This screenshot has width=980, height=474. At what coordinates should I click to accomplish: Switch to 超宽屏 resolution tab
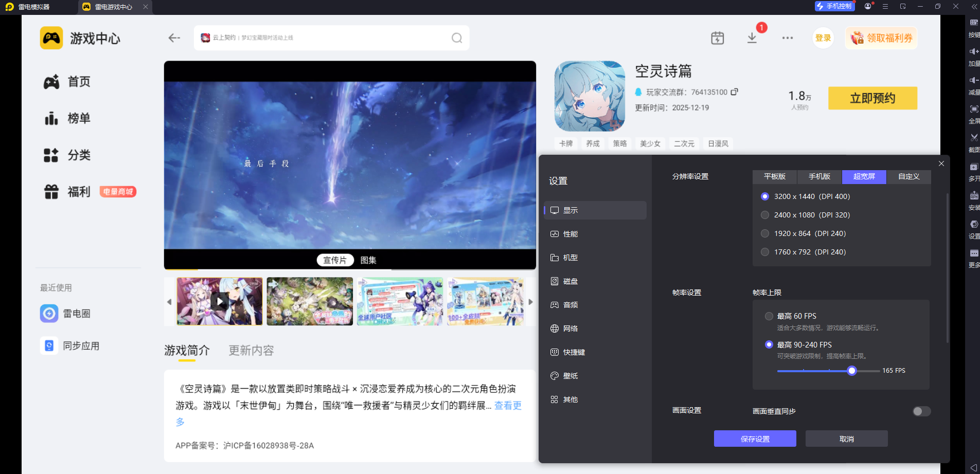point(864,177)
